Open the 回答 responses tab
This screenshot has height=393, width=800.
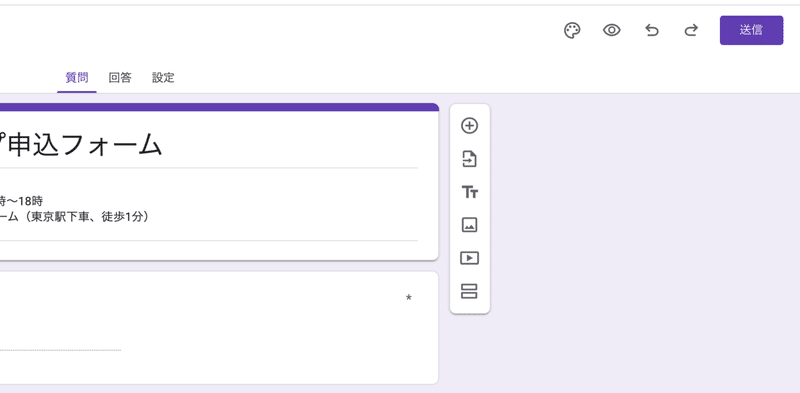coord(120,78)
